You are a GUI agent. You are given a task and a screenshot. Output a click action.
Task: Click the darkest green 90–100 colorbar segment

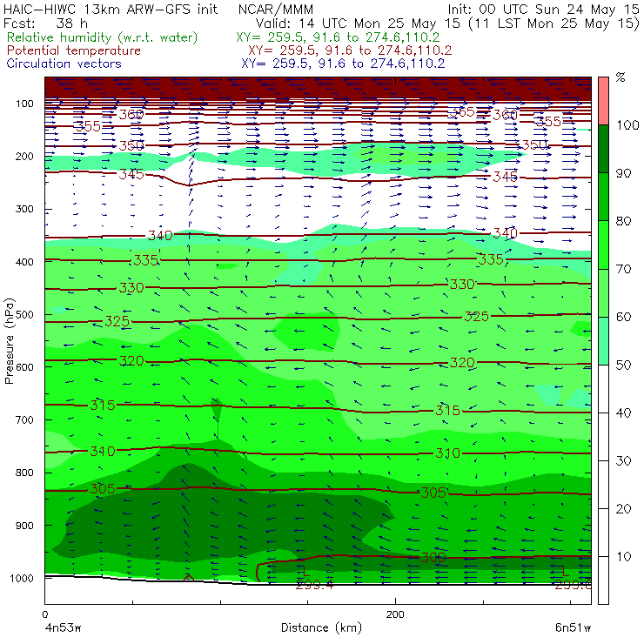(x=603, y=149)
